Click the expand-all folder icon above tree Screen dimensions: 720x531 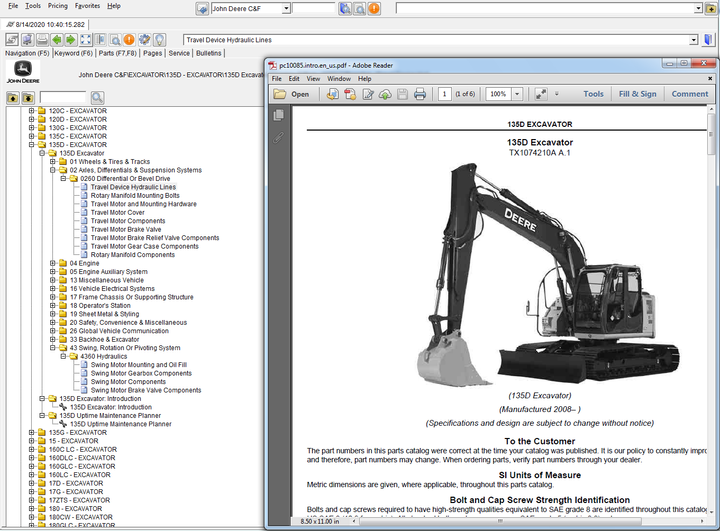[28, 98]
